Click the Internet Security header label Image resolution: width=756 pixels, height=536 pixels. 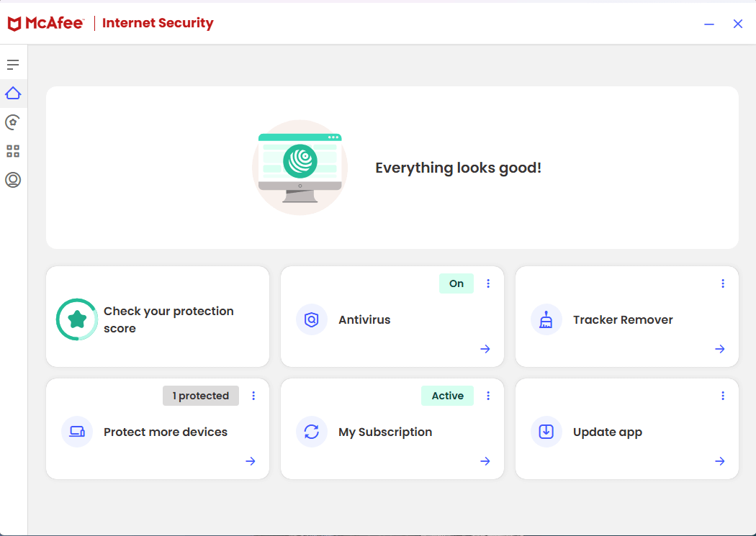158,22
